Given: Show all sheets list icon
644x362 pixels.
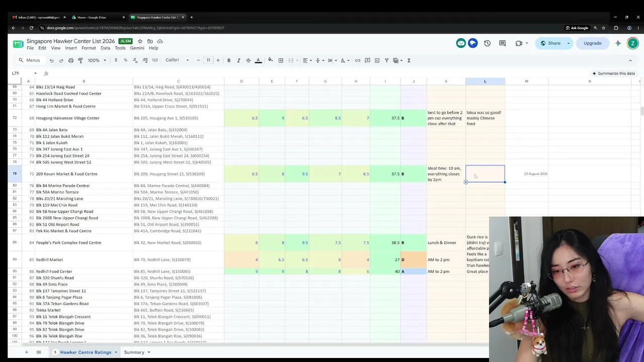Looking at the screenshot, I should pos(38,352).
